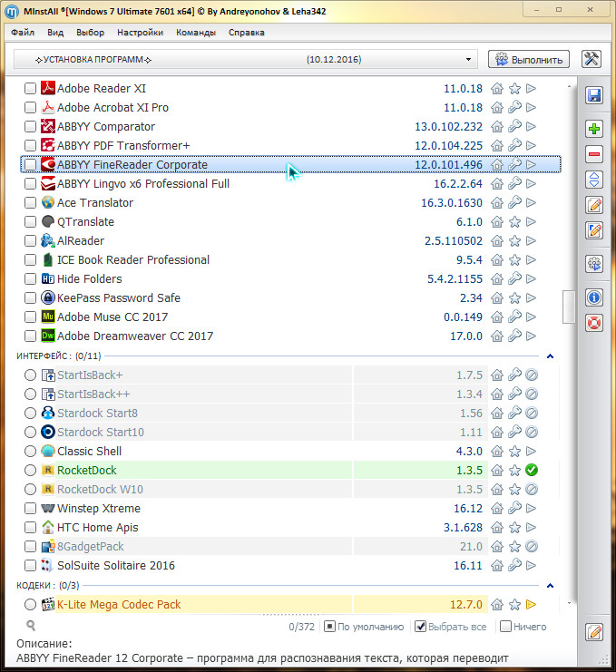Click the pencil on blue page icon
The width and height of the screenshot is (616, 672).
point(594,230)
